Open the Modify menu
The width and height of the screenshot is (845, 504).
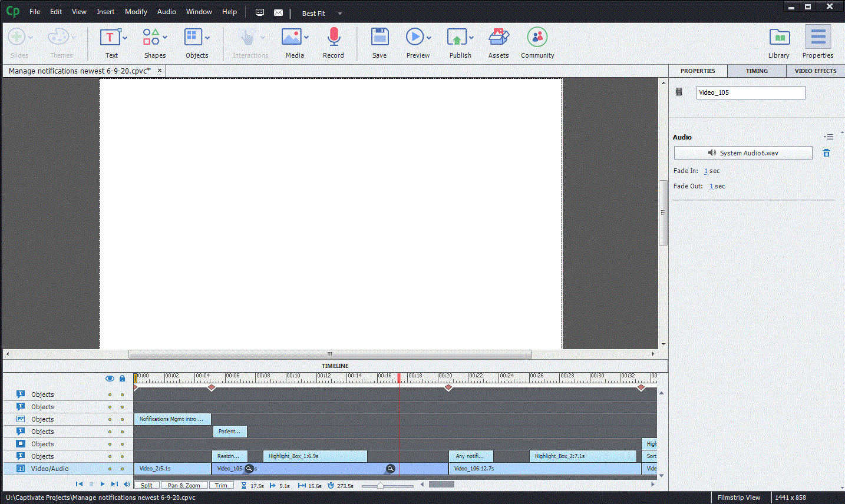136,12
